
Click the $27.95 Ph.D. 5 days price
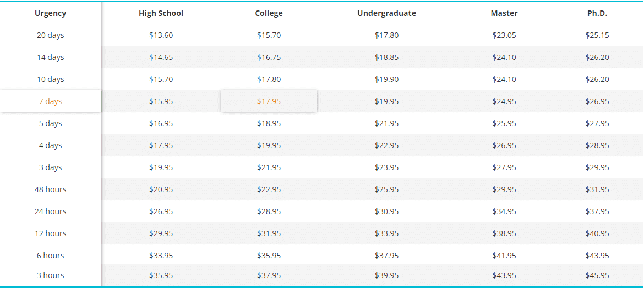(597, 123)
